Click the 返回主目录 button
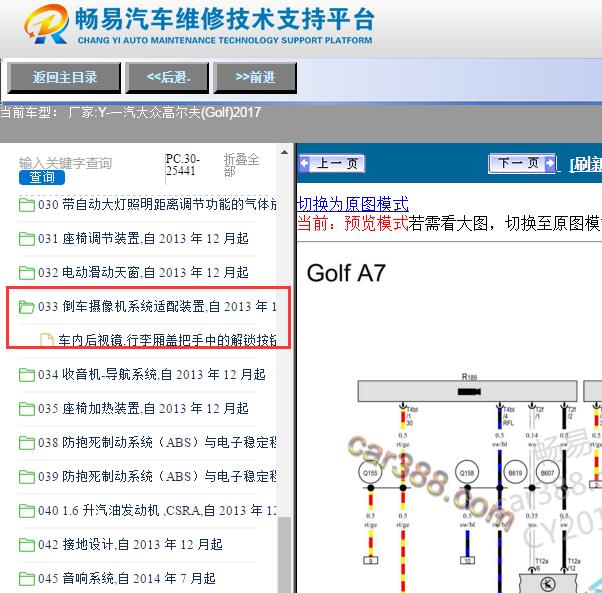 click(x=64, y=78)
